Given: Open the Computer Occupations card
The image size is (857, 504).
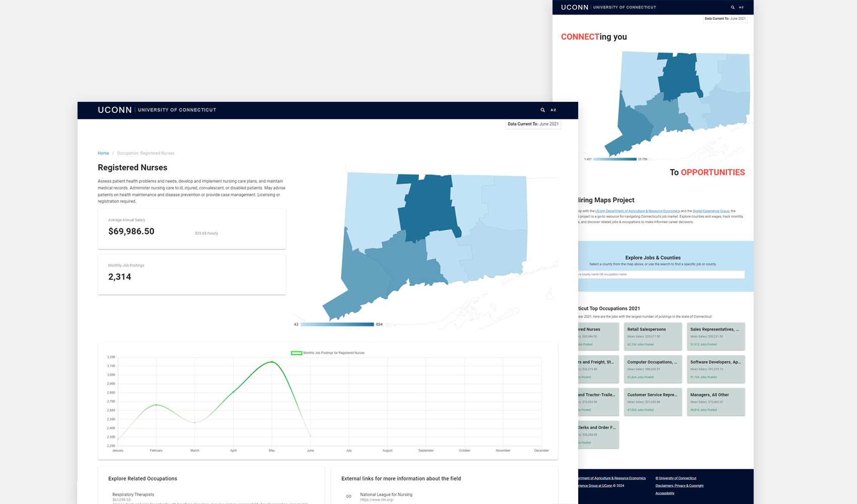Looking at the screenshot, I should 653,369.
